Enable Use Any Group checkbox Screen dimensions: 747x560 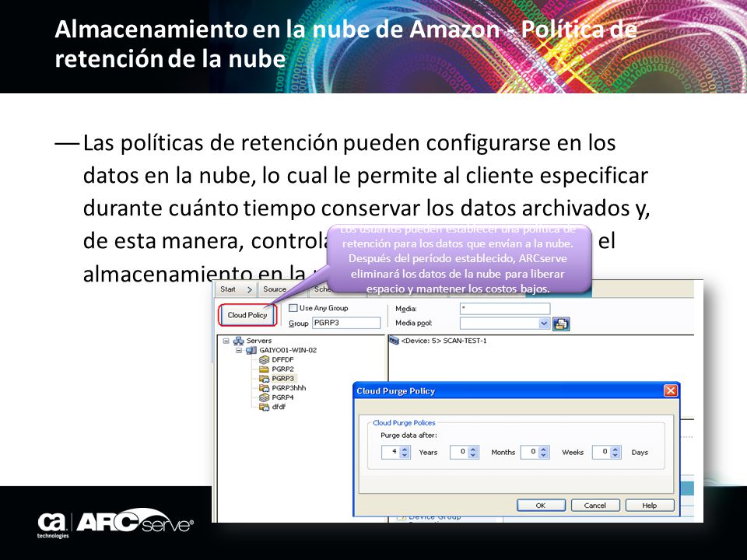pos(293,308)
